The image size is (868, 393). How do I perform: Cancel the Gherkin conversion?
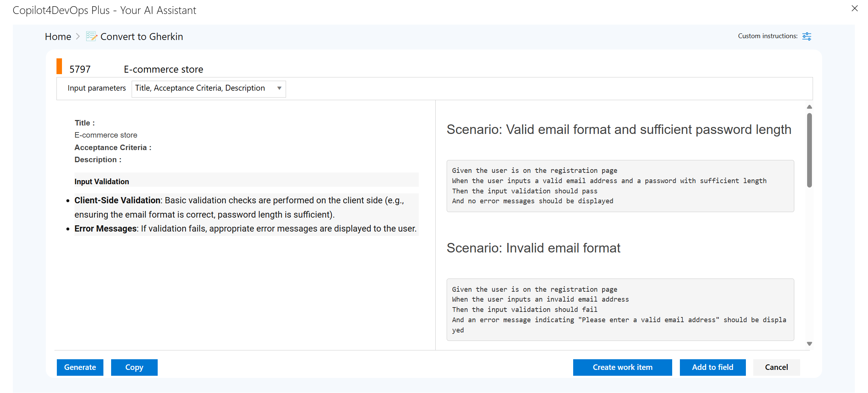click(776, 367)
